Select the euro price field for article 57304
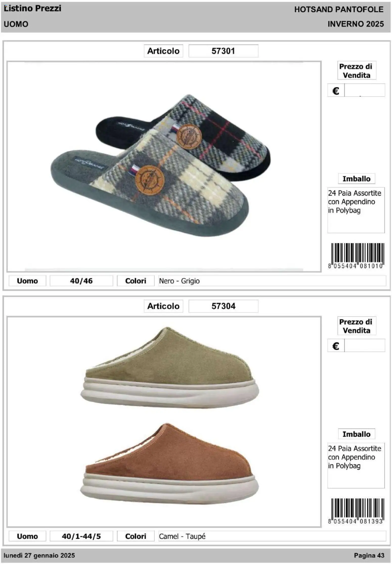 pos(364,346)
